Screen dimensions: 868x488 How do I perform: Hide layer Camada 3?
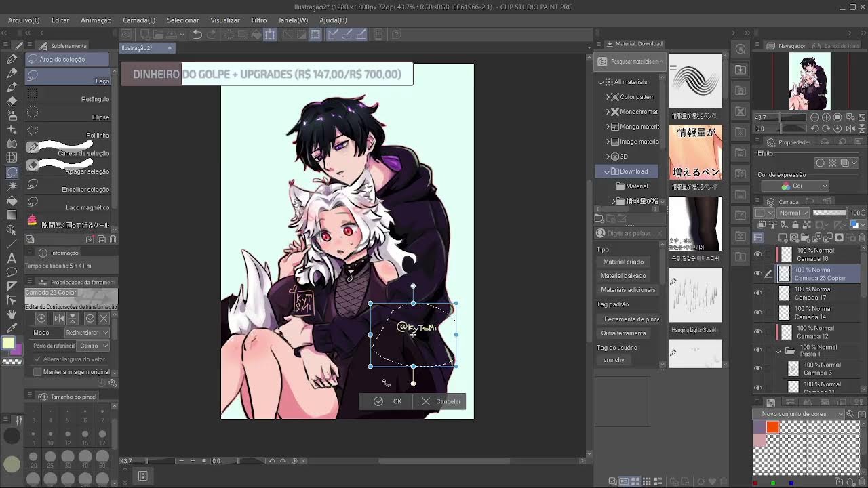click(x=758, y=369)
